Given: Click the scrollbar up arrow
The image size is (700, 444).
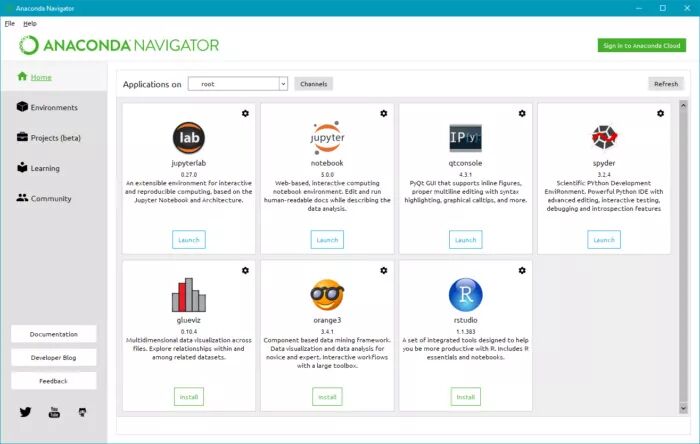Looking at the screenshot, I should 683,106.
